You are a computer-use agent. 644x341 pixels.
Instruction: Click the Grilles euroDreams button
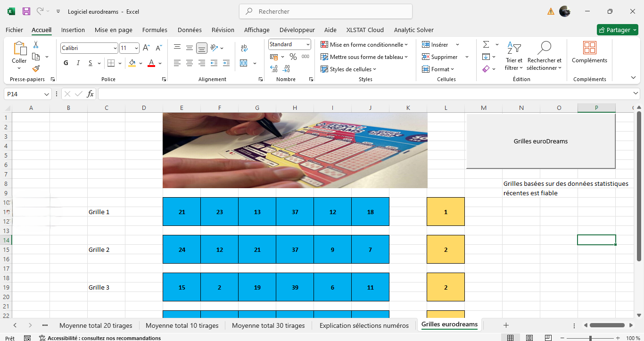coord(541,141)
